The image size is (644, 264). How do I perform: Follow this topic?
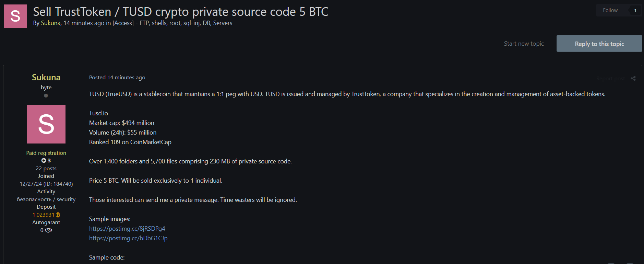tap(610, 10)
